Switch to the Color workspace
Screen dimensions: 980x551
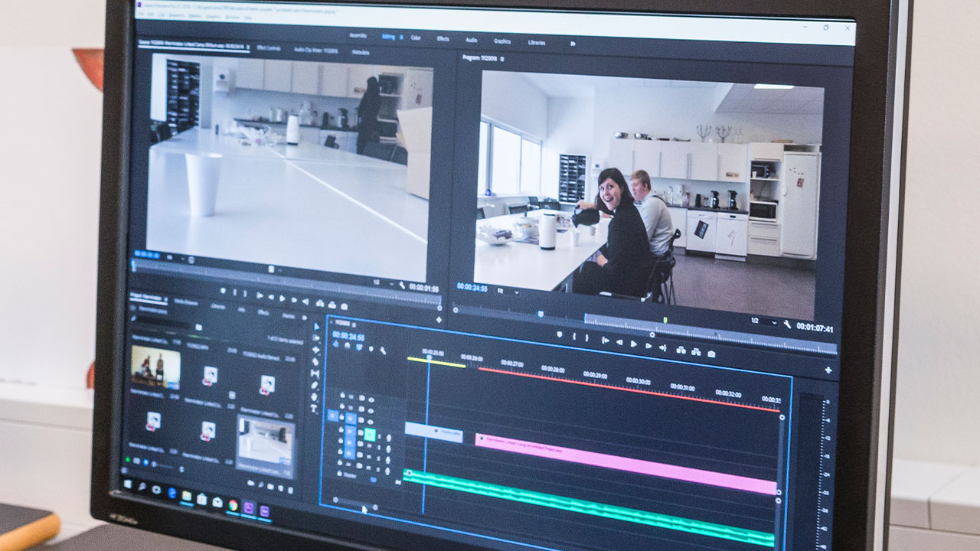[416, 37]
